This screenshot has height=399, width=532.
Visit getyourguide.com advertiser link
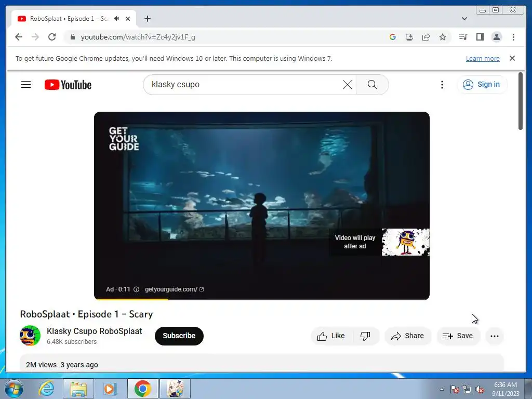coord(174,289)
